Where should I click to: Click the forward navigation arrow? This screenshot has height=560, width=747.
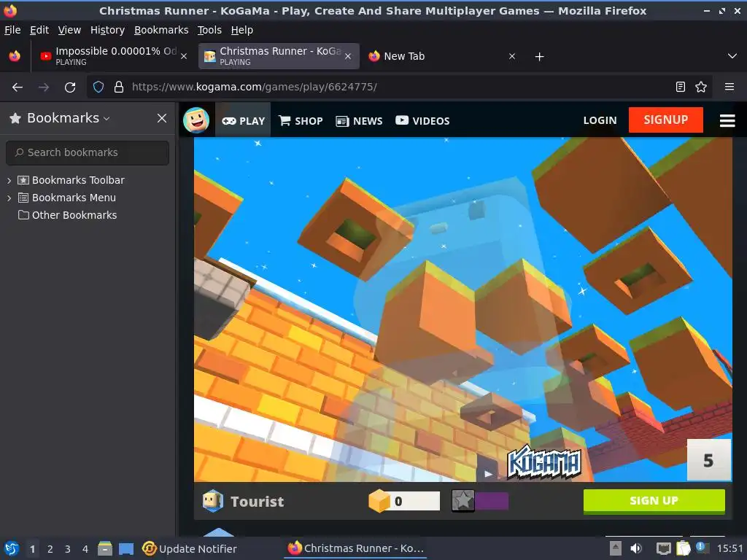[x=44, y=87]
